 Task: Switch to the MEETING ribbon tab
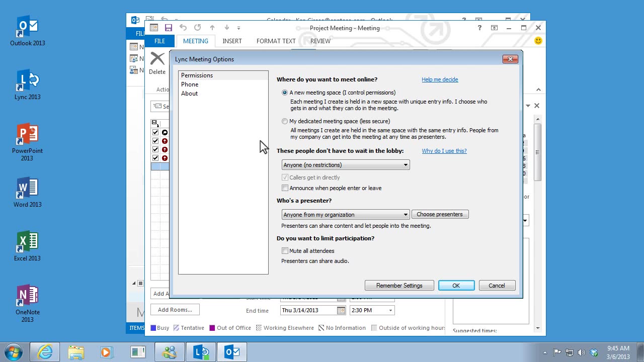(195, 41)
